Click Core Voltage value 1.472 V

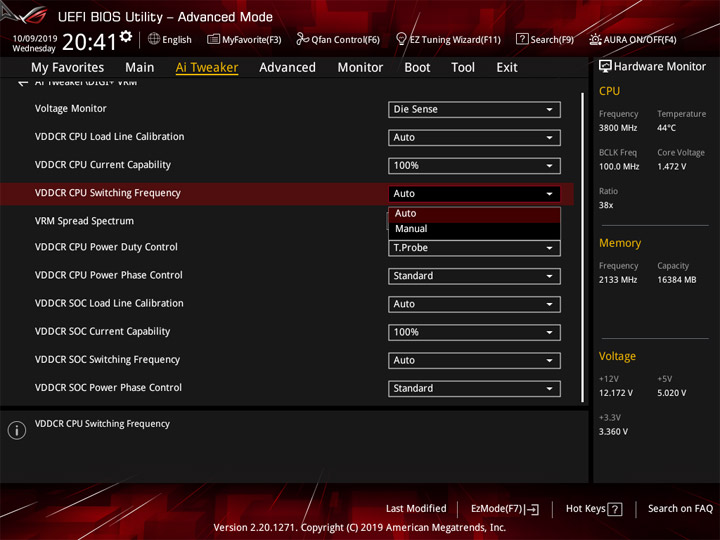[x=672, y=167]
